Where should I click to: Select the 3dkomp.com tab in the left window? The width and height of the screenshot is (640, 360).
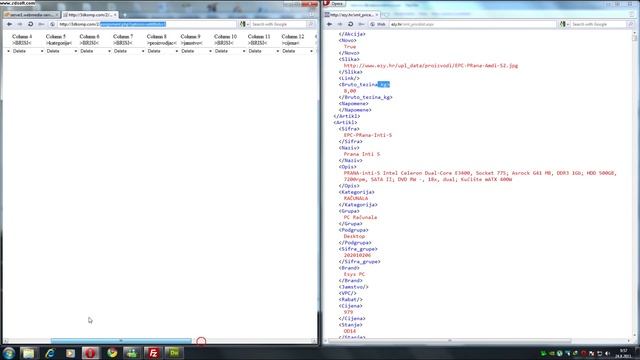pos(89,15)
